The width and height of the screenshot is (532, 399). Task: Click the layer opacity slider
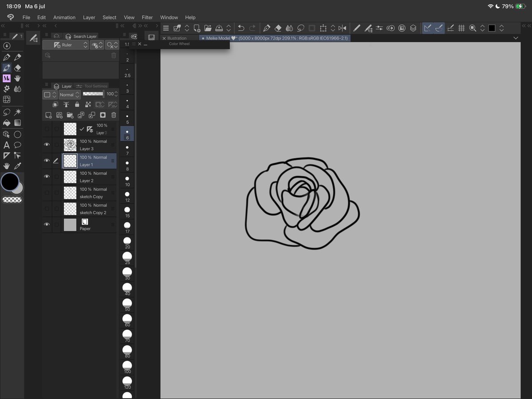[93, 94]
